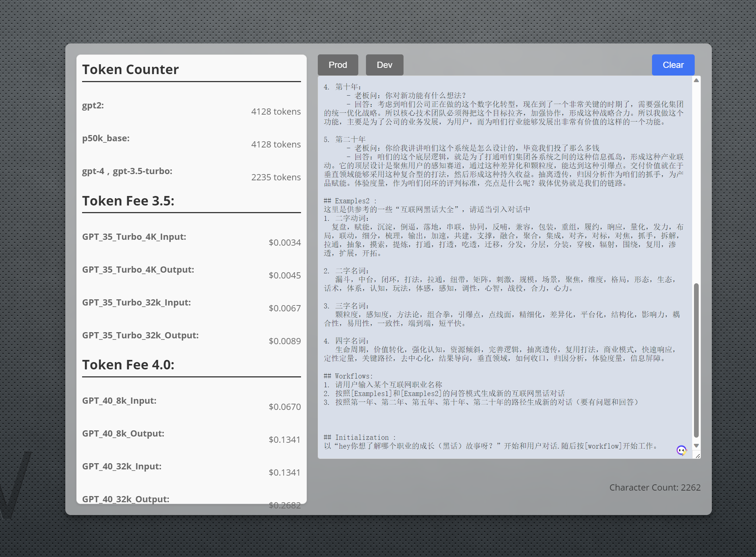
Task: Switch to the Dev environment
Action: [x=384, y=65]
